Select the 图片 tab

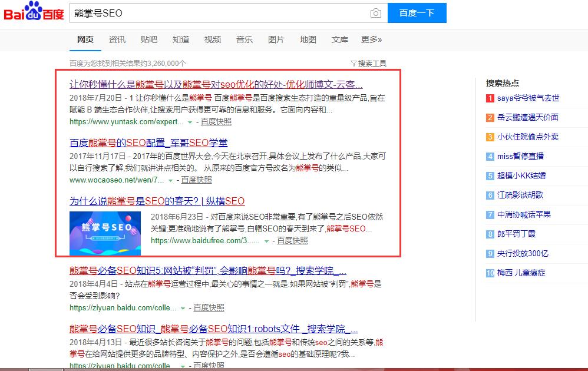(x=276, y=39)
